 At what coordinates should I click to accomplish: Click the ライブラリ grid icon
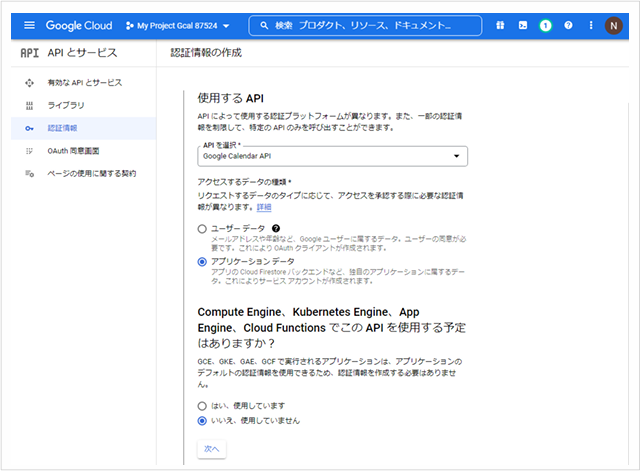click(x=29, y=106)
